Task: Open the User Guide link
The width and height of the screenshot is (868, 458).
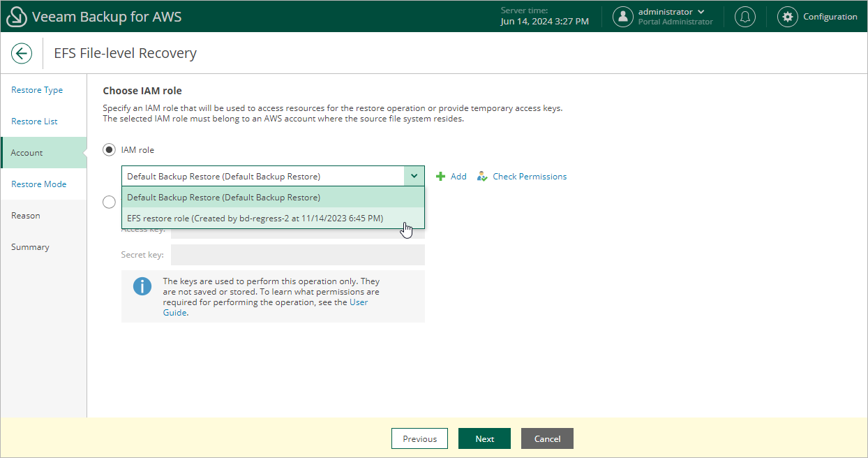Action: click(x=359, y=302)
